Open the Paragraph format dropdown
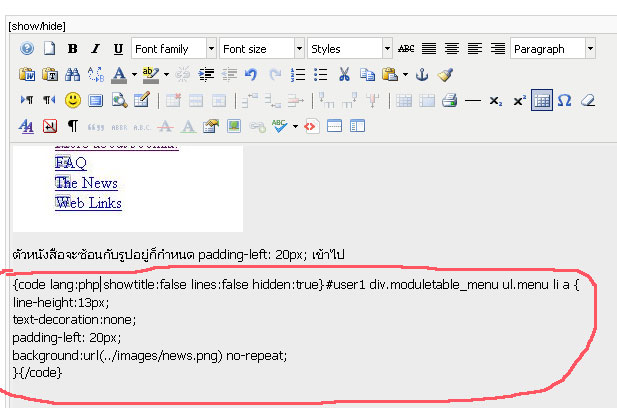The image size is (617, 408). 552,48
